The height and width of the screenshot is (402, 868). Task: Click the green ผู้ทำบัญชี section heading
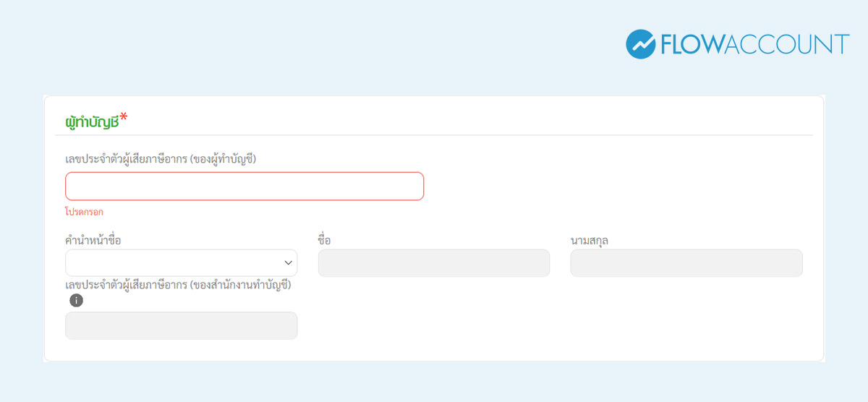tap(92, 122)
